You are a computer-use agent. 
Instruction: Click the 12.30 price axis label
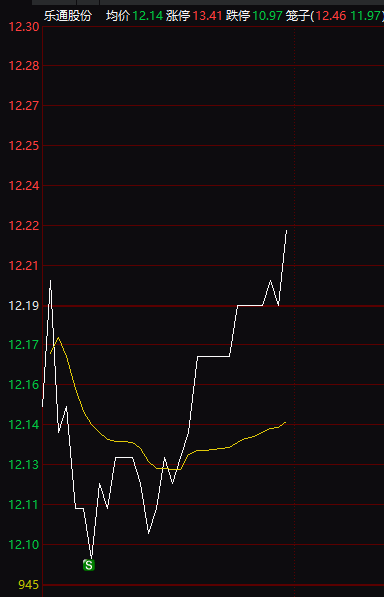click(x=24, y=27)
